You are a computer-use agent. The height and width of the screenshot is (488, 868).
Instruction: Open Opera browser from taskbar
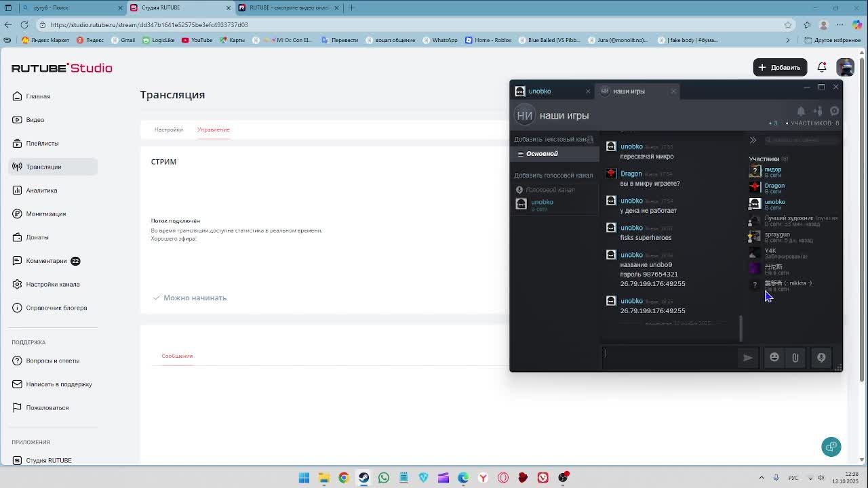[503, 478]
